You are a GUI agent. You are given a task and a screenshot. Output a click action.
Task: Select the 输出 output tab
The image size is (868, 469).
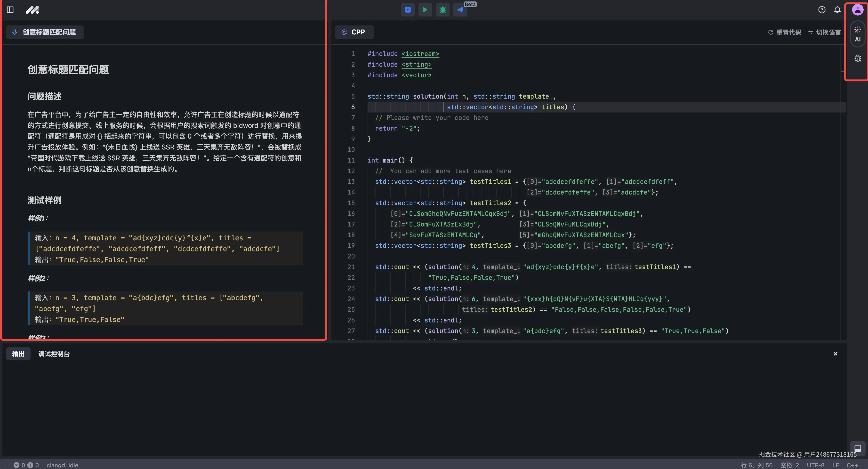click(x=18, y=354)
